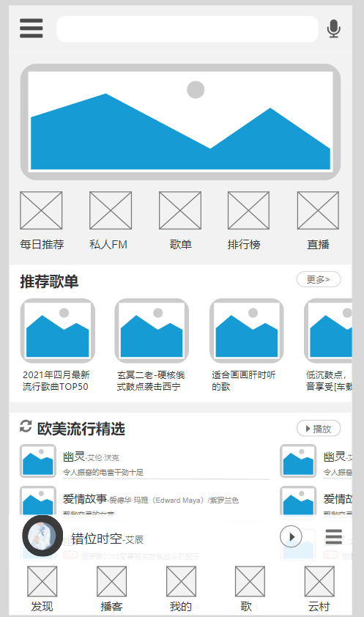Screen dimensions: 364x617
Task: Click the title 2021年四月最新流行歌曲TOP50
Action: point(56,380)
